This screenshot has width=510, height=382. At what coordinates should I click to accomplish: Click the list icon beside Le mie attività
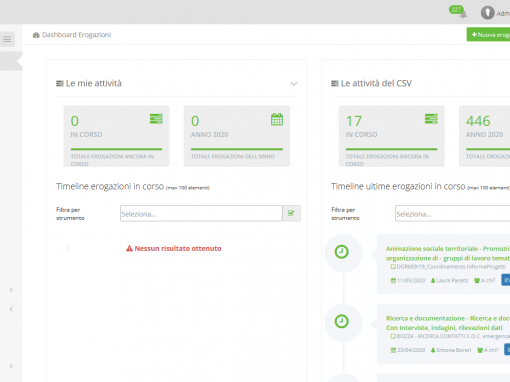[x=60, y=83]
